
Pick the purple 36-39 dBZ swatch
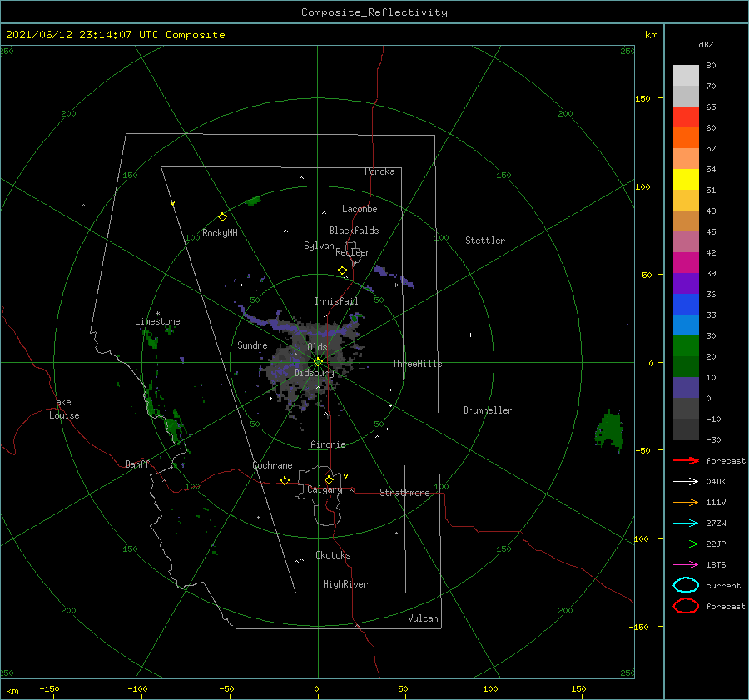tap(686, 284)
